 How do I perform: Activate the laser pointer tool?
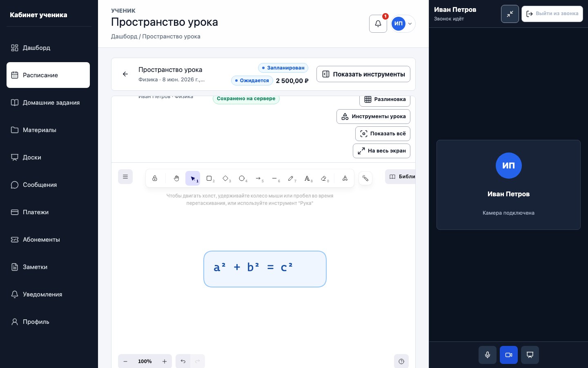(365, 178)
